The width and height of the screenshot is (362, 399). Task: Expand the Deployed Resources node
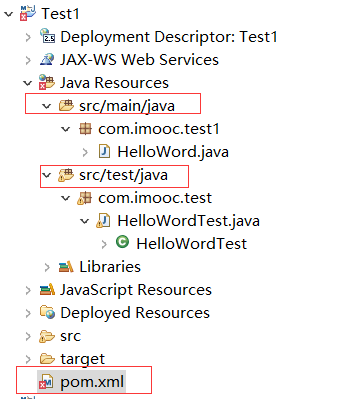28,313
